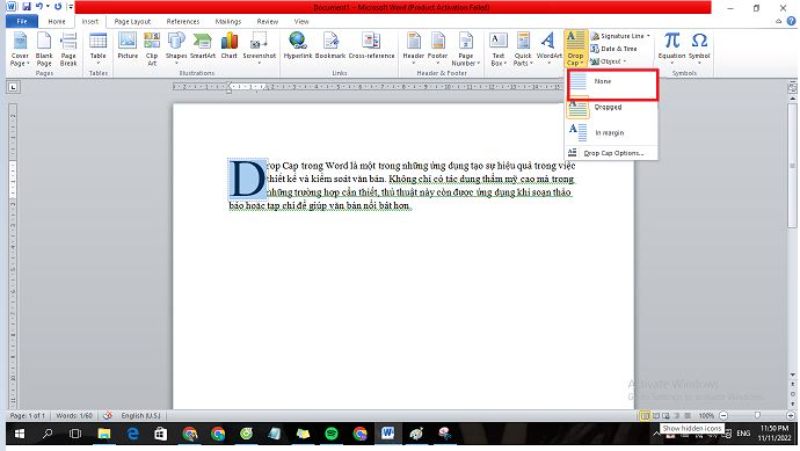Redo the last action
The height and width of the screenshot is (451, 800).
(x=58, y=7)
